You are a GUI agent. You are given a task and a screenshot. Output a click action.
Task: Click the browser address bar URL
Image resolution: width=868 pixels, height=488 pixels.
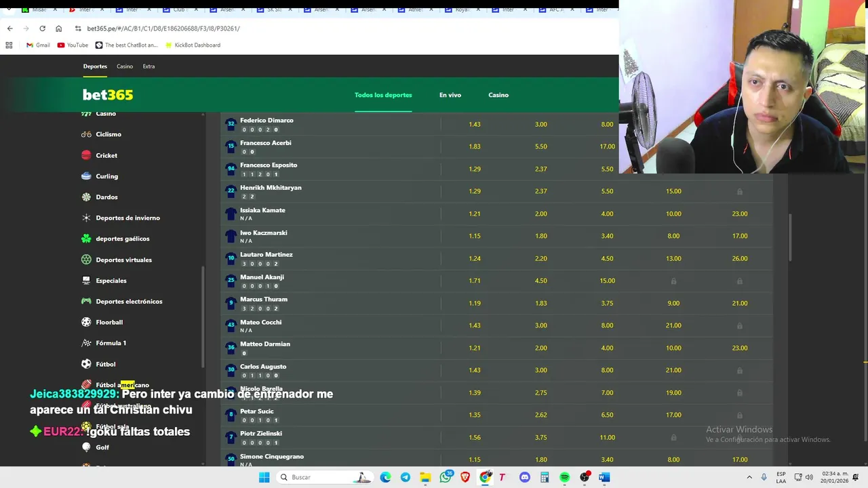[163, 28]
